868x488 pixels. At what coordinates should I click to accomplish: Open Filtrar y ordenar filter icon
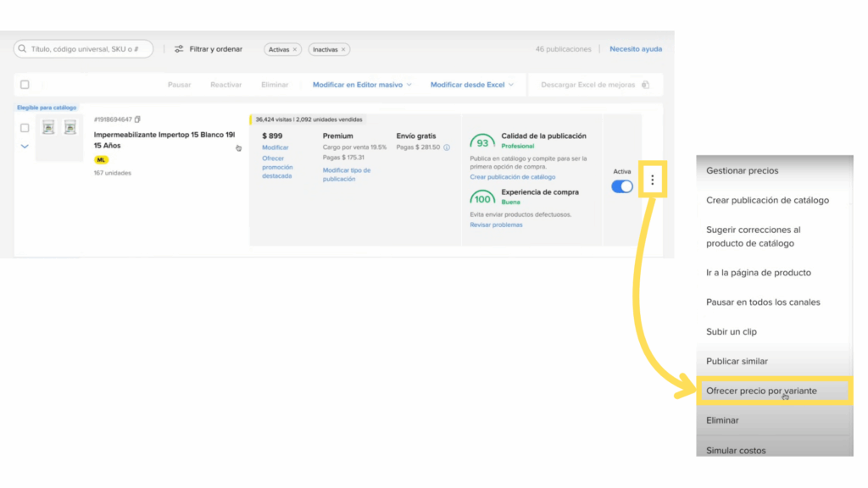(179, 49)
